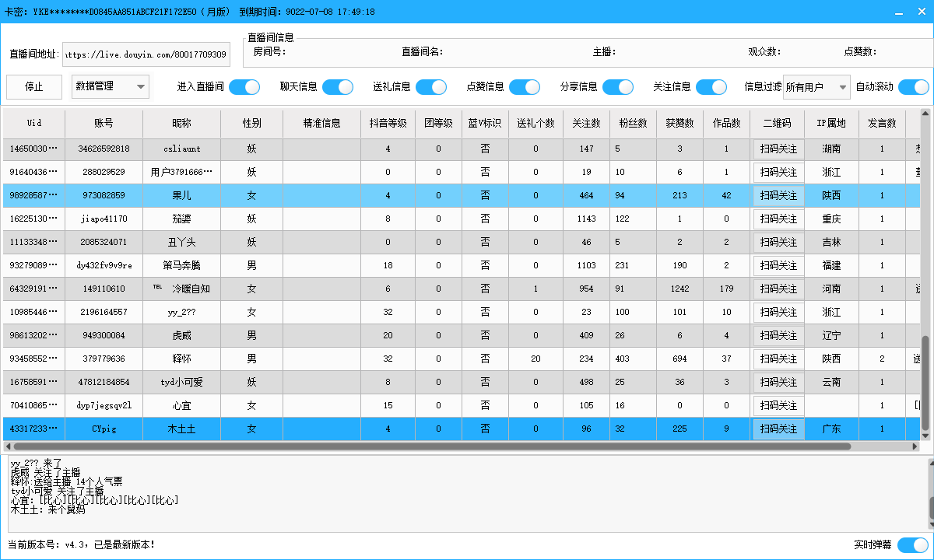The image size is (934, 560).
Task: Click 扫码关注 for user 果儿
Action: tap(778, 195)
